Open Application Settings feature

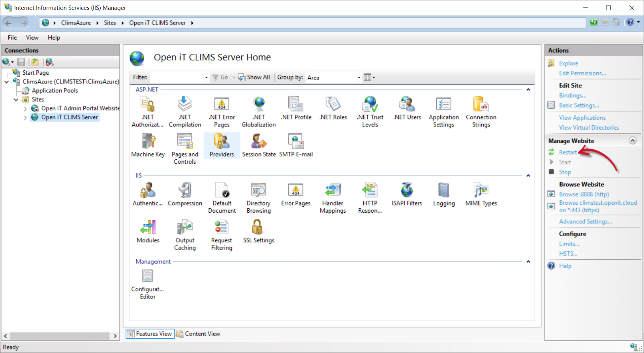pos(444,112)
